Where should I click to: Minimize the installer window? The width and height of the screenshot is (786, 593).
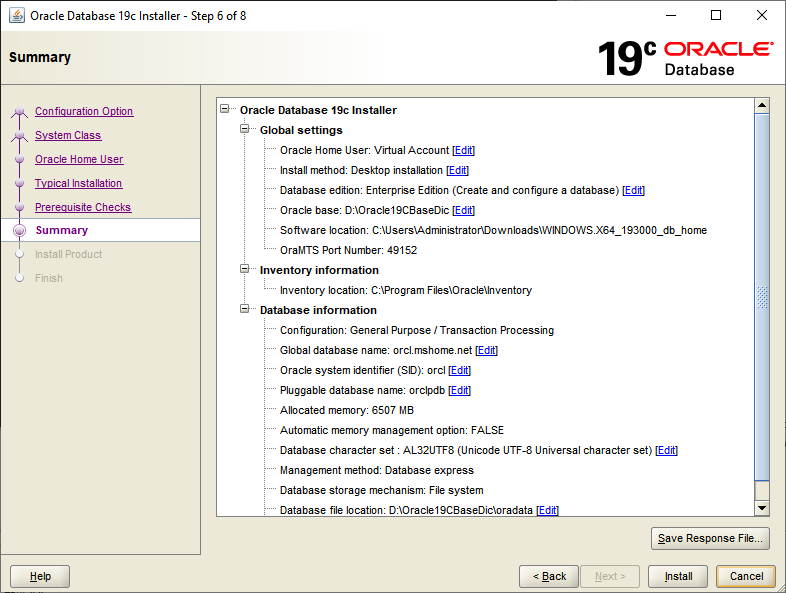pos(671,16)
